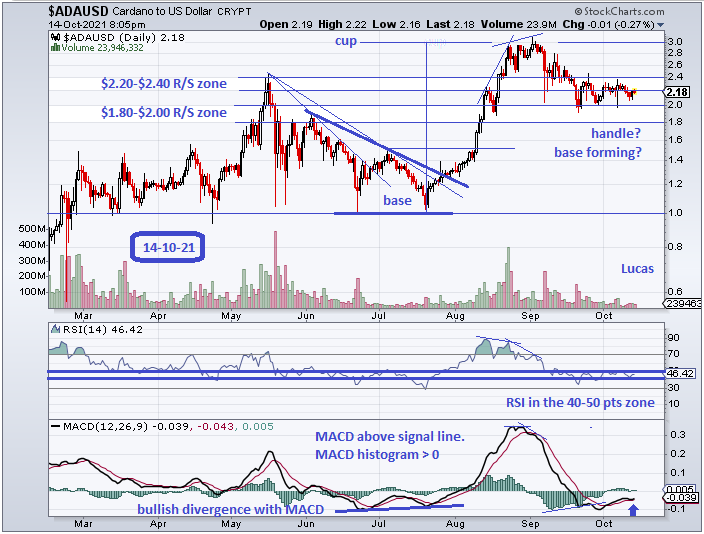The image size is (704, 534).
Task: Click the 'base' annotation label
Action: coord(397,200)
